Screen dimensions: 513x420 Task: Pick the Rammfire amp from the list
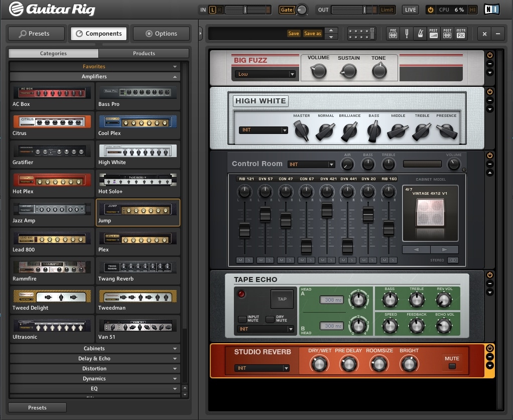[52, 271]
